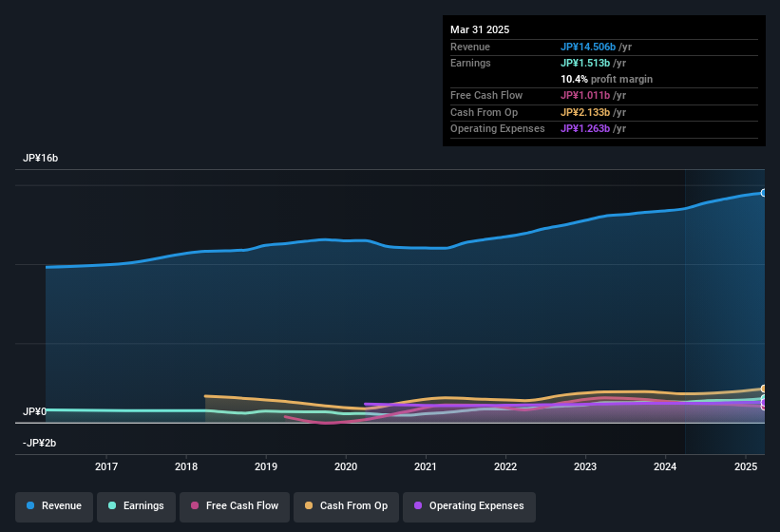Click the 2023 x-axis label
The height and width of the screenshot is (532, 780).
pyautogui.click(x=585, y=466)
